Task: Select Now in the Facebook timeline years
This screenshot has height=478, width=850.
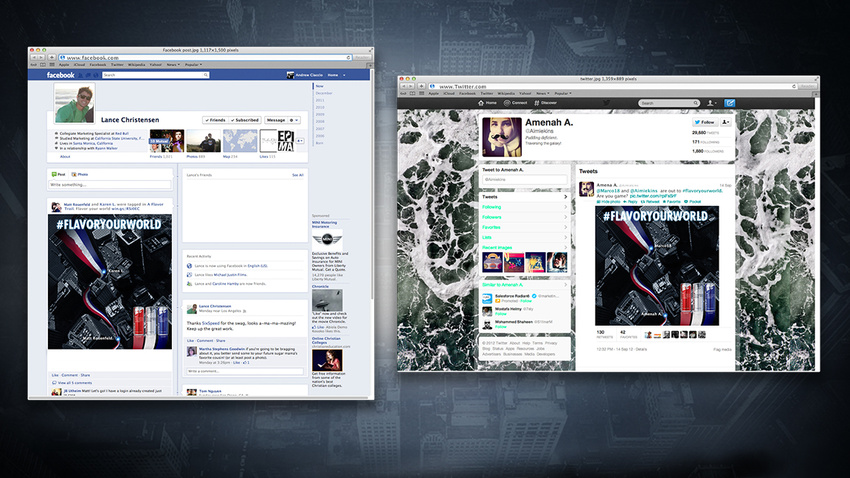Action: click(x=320, y=86)
